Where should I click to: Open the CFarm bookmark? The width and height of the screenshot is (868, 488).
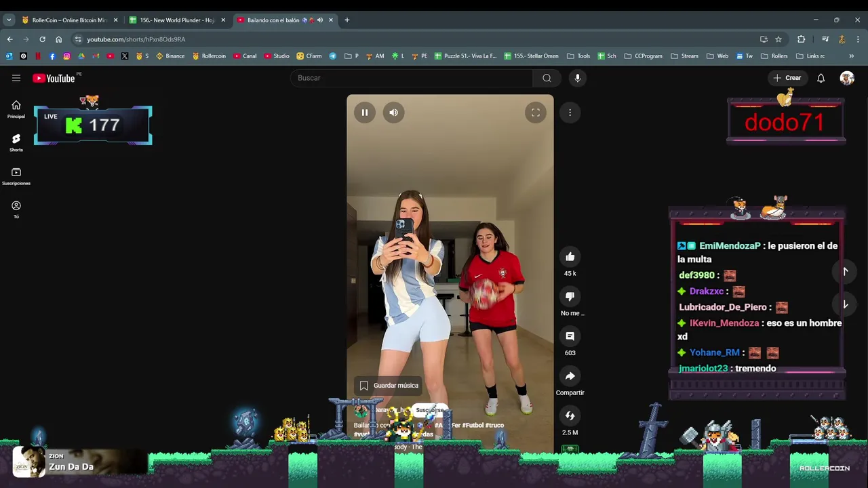tap(309, 56)
